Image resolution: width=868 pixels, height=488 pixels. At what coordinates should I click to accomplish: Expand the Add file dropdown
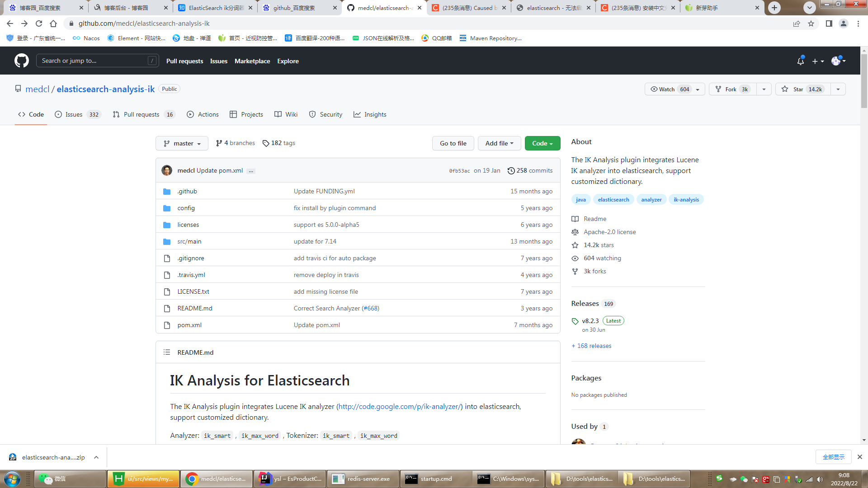tap(499, 143)
